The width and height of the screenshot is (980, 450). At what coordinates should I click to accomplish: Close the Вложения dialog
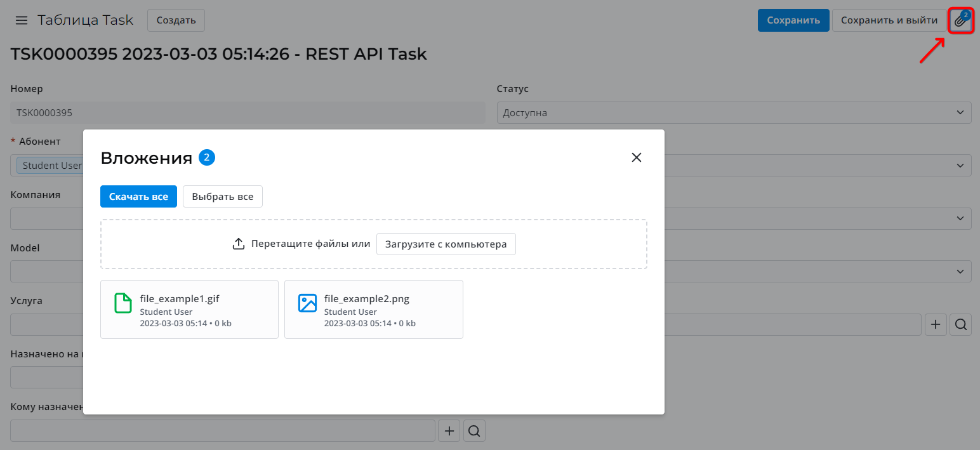[x=637, y=157]
